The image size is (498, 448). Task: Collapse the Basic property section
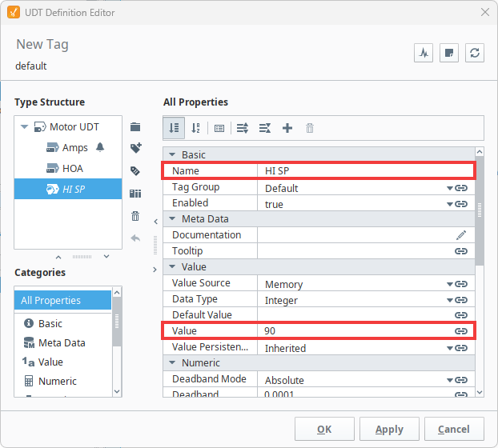point(172,154)
